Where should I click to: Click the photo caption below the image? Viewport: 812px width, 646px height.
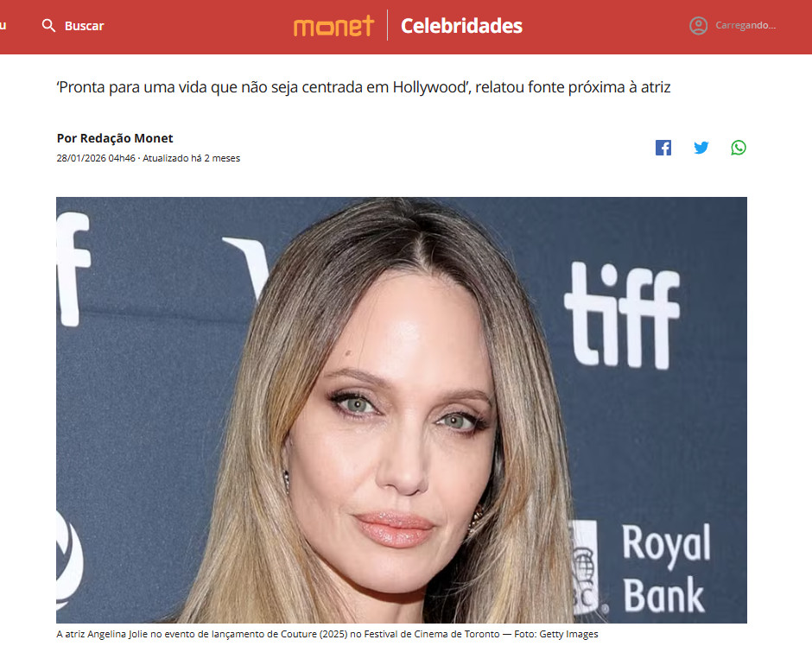pyautogui.click(x=327, y=634)
